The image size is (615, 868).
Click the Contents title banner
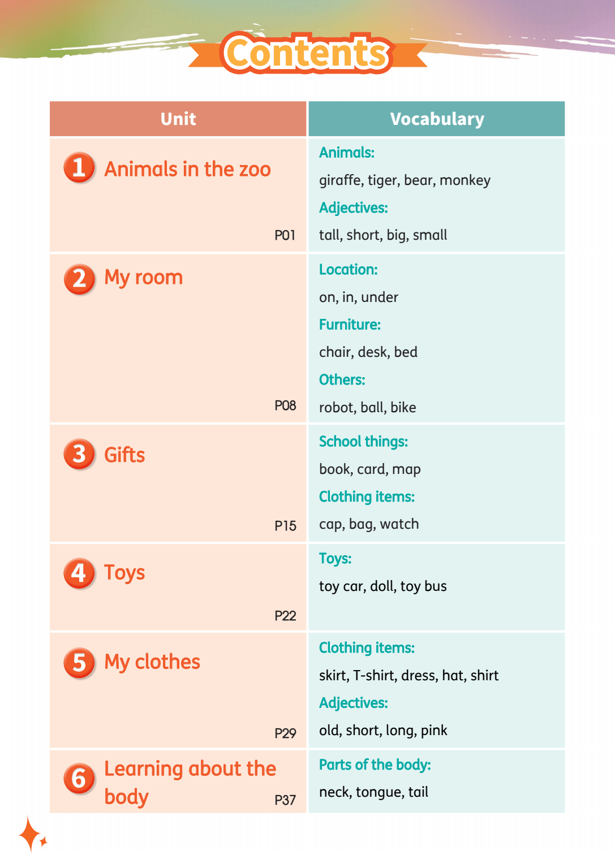307,53
